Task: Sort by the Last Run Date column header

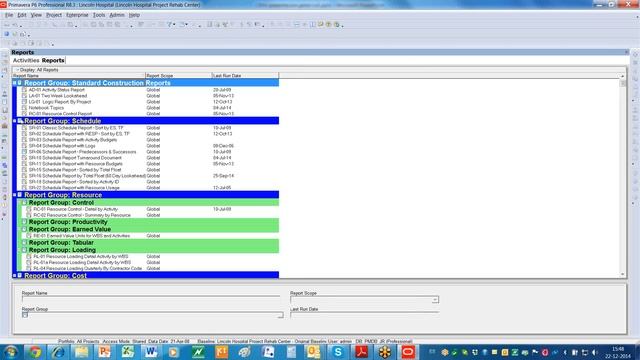Action: coord(245,76)
